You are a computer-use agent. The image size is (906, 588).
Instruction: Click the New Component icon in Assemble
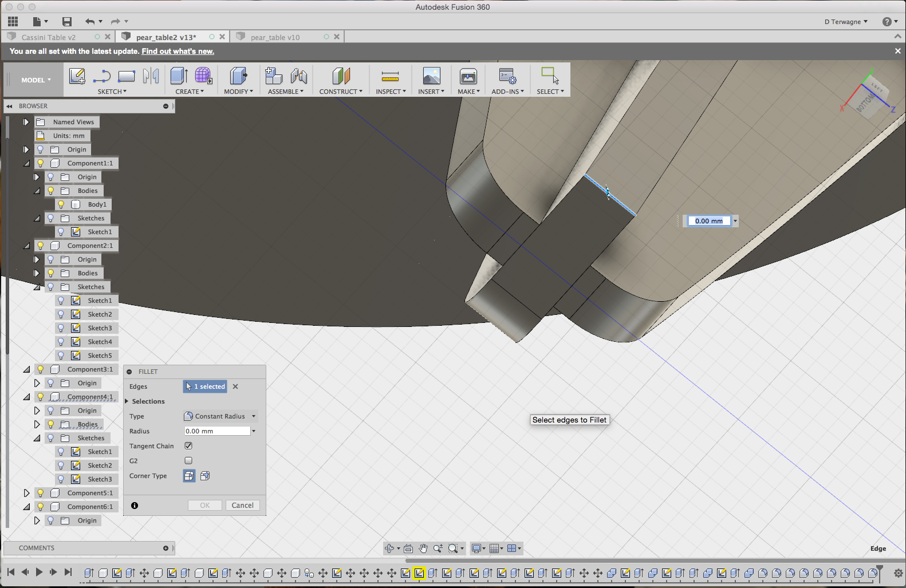[274, 76]
